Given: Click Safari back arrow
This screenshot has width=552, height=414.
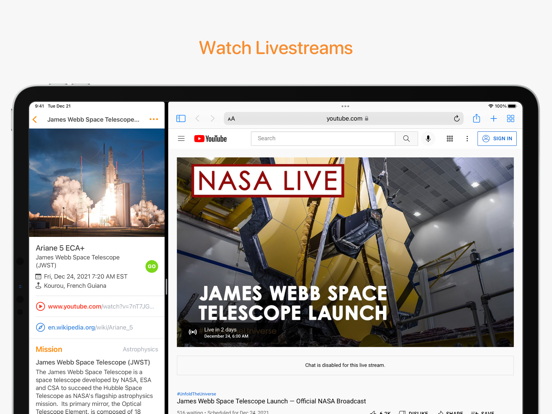Looking at the screenshot, I should click(197, 119).
